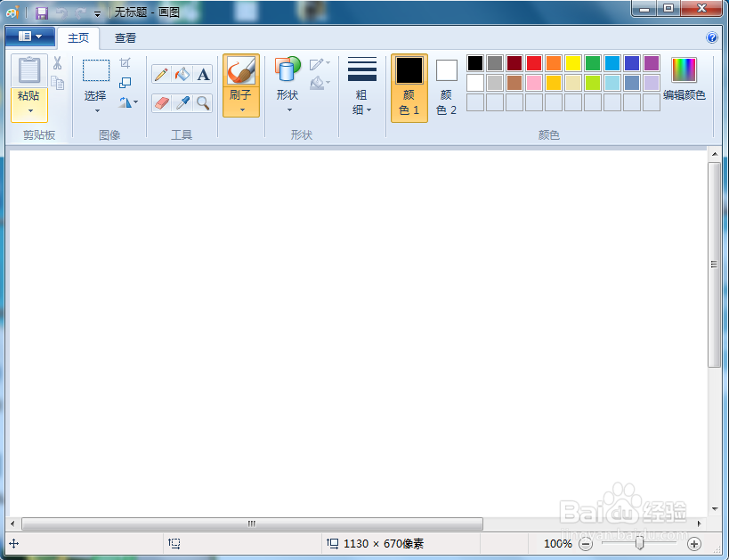Pick the yellow color swatch
Viewport: 729px width, 560px height.
point(573,63)
